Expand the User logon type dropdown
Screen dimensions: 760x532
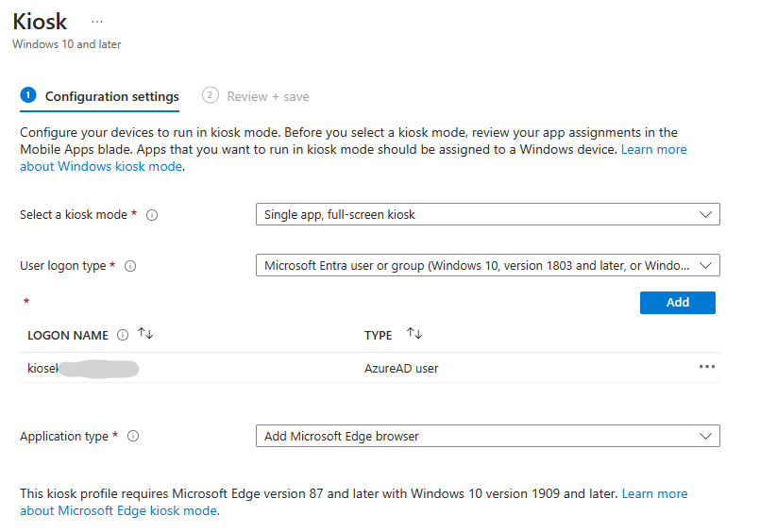pos(487,265)
